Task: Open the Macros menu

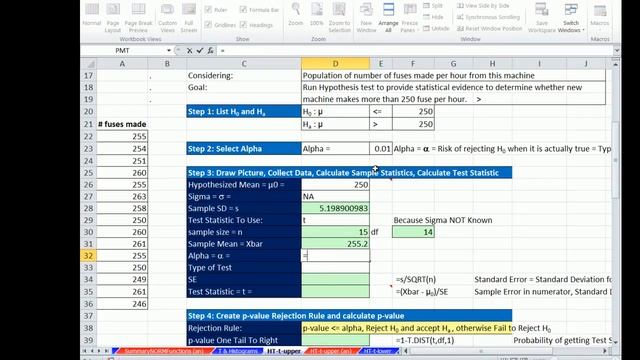Action: tap(600, 16)
